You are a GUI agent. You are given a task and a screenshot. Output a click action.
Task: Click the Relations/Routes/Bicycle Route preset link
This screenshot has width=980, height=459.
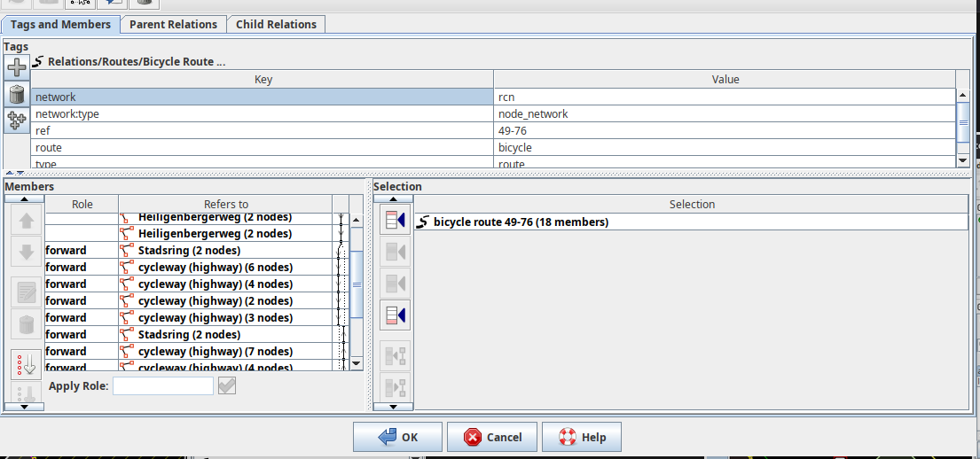(136, 62)
